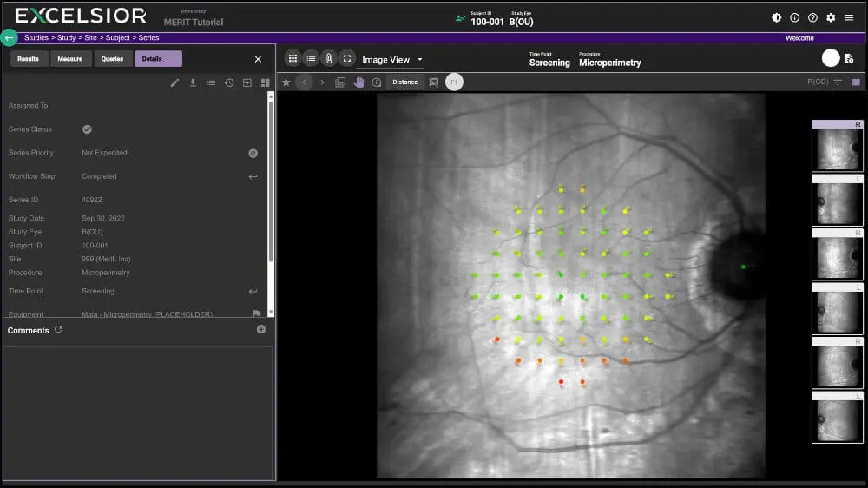
Task: Enter fullscreen with the expand icon
Action: pyautogui.click(x=347, y=59)
